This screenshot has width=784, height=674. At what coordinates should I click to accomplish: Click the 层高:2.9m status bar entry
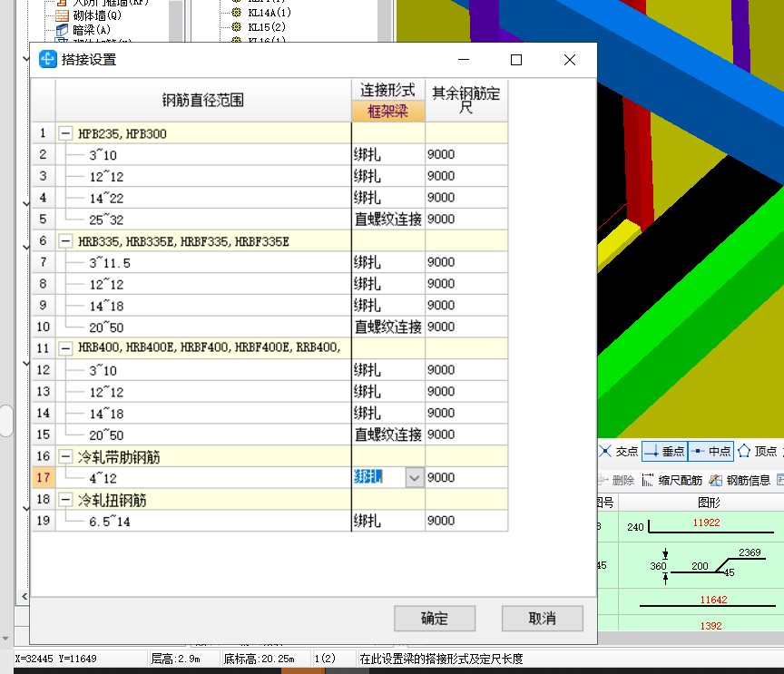click(175, 659)
